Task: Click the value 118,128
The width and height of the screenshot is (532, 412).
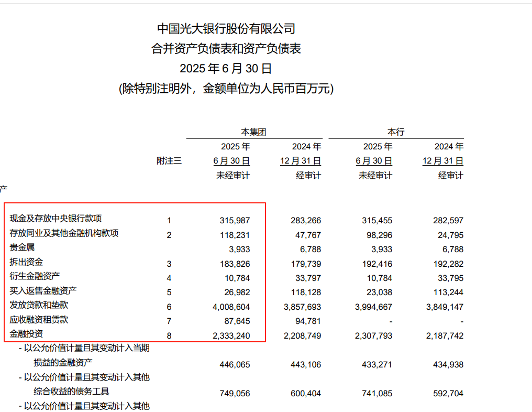Action: 306,292
